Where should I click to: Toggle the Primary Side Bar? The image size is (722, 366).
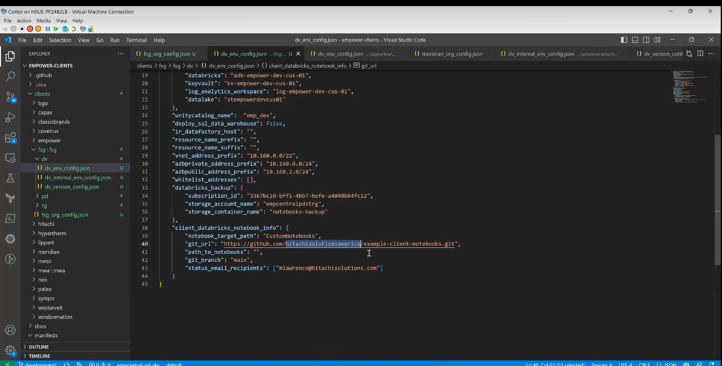tap(624, 40)
